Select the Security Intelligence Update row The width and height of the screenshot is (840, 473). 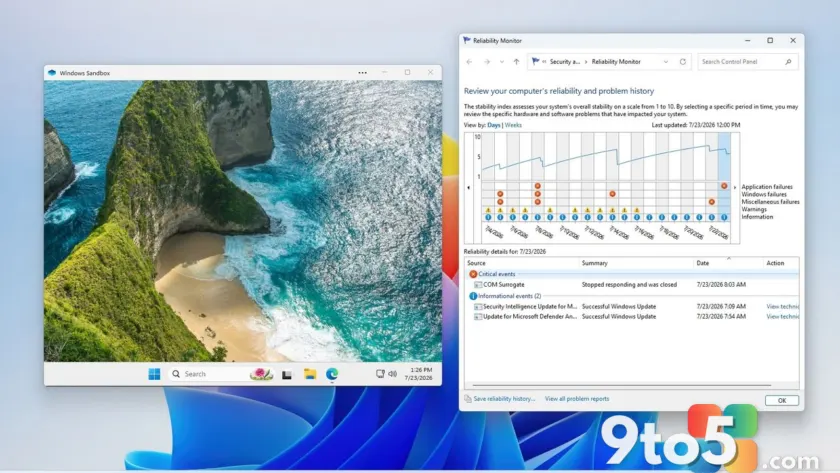click(632, 306)
